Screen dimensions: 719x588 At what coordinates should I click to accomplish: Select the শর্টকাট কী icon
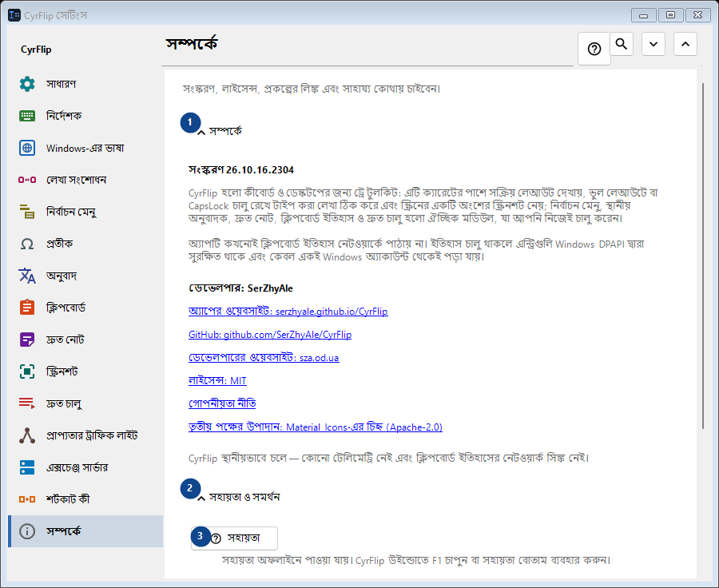27,499
